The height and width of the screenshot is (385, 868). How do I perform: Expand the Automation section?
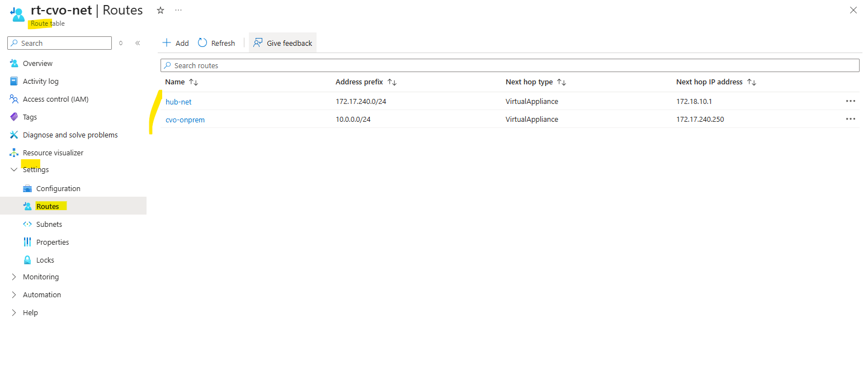(x=14, y=294)
